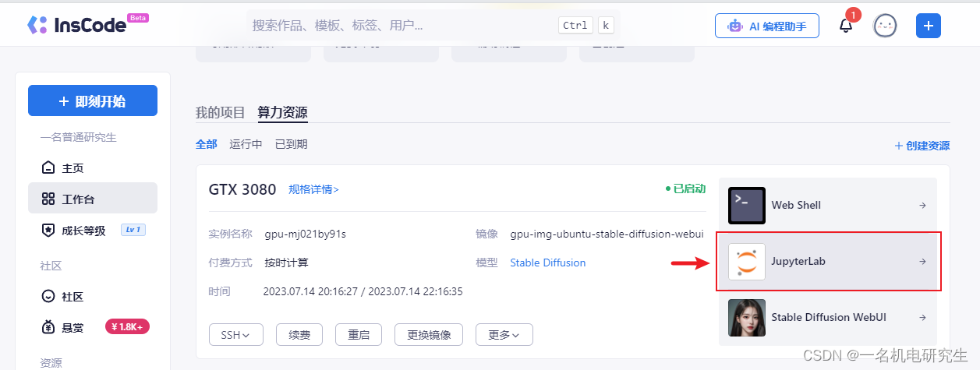
Task: Click the 成长等级 shield icon
Action: [x=48, y=230]
